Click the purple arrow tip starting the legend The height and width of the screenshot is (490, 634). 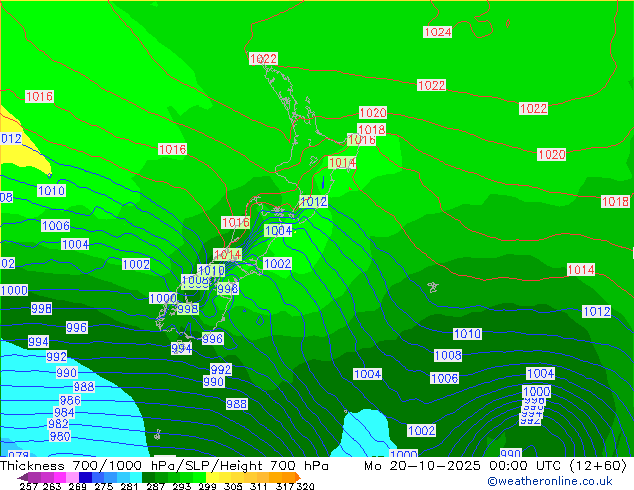(x=23, y=477)
